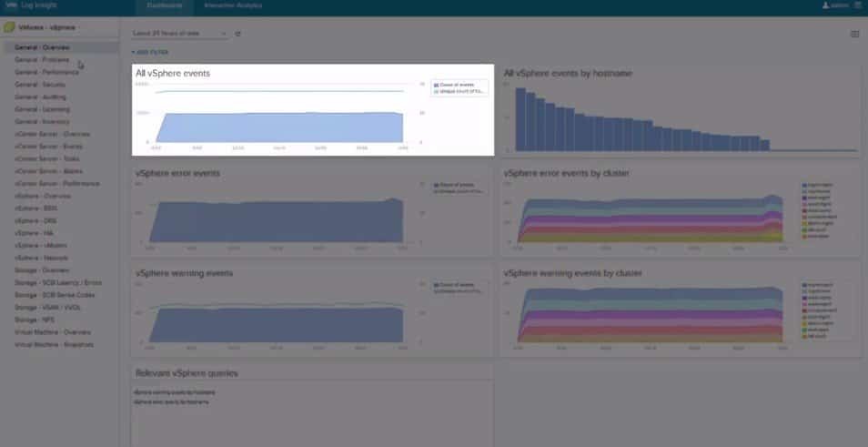Open the dashboard layout grid icon
The height and width of the screenshot is (447, 868).
pyautogui.click(x=854, y=34)
